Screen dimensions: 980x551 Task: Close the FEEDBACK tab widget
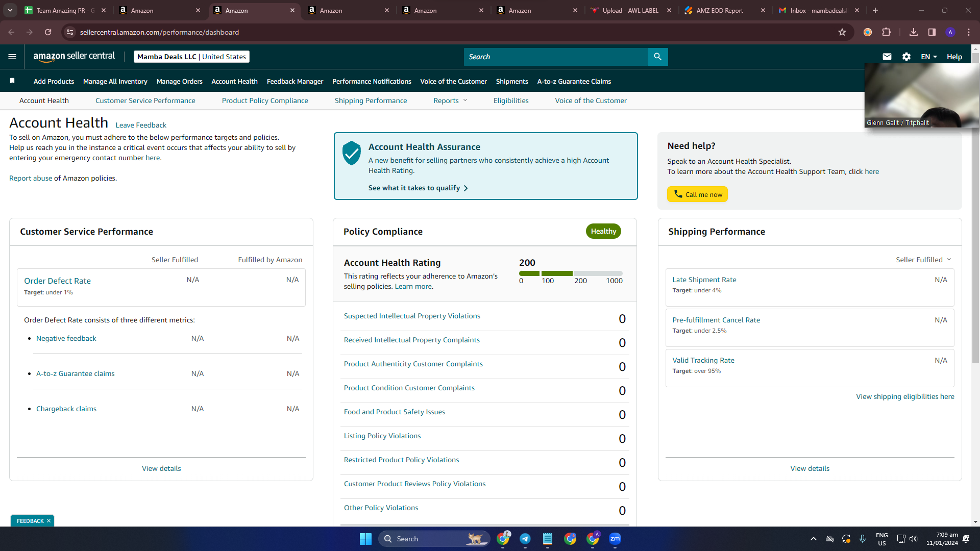[x=49, y=521]
